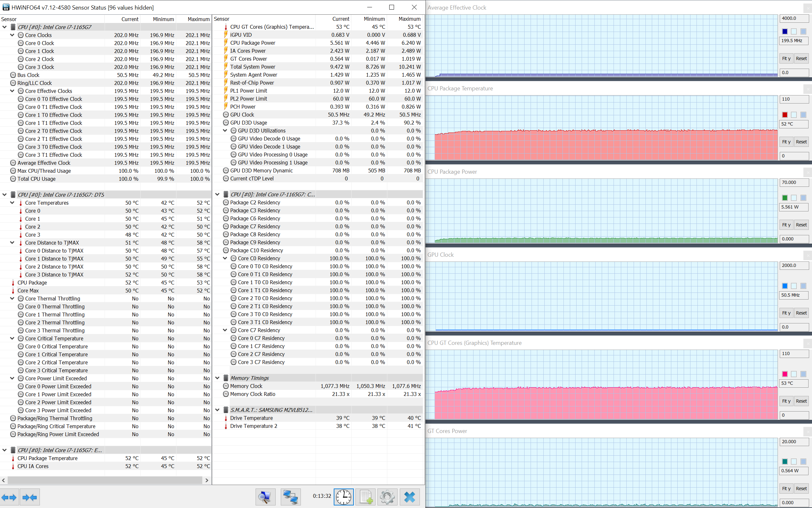This screenshot has width=812, height=508.
Task: Toggle the white box in Average Effective Clock graph
Action: point(793,32)
